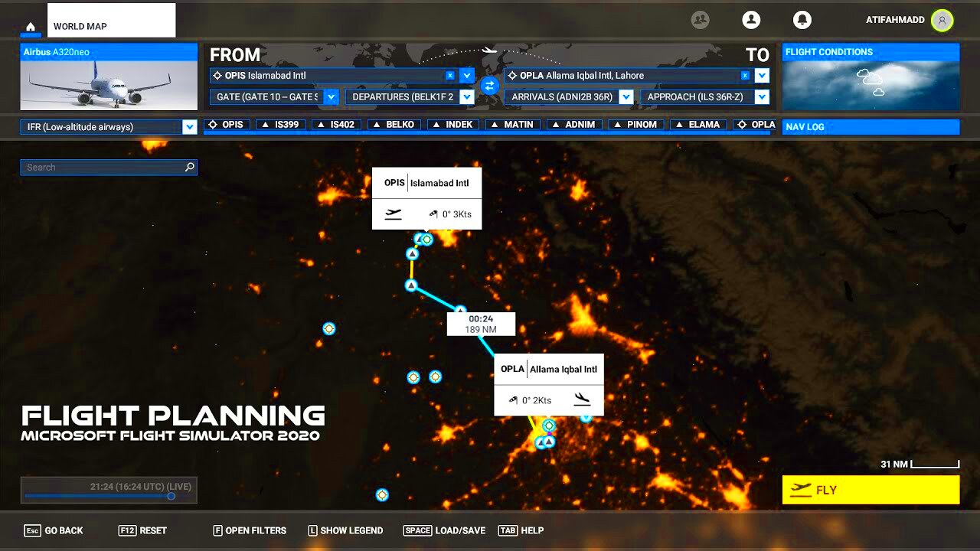Open the WORLD MAP tab
Screen dimensions: 980x551
111,21
